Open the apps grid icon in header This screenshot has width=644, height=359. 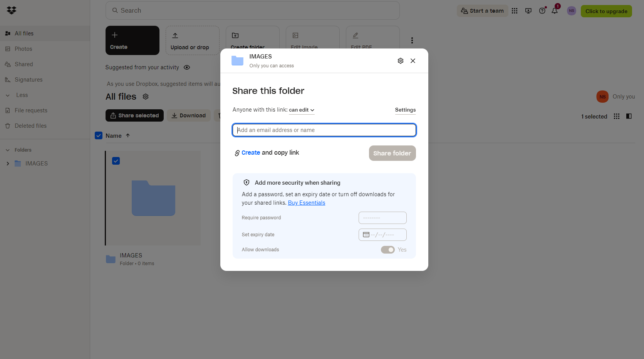pyautogui.click(x=515, y=11)
